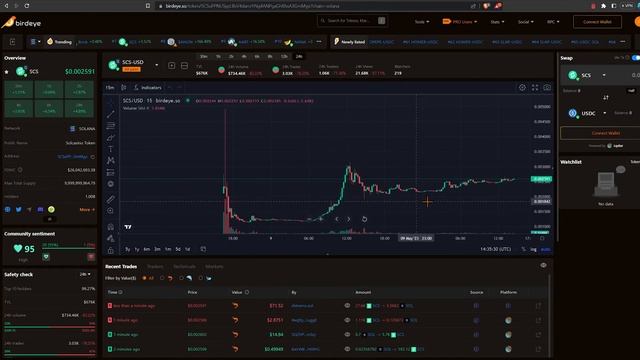Select the brush drawing tool
The image size is (640, 360).
pos(111,138)
